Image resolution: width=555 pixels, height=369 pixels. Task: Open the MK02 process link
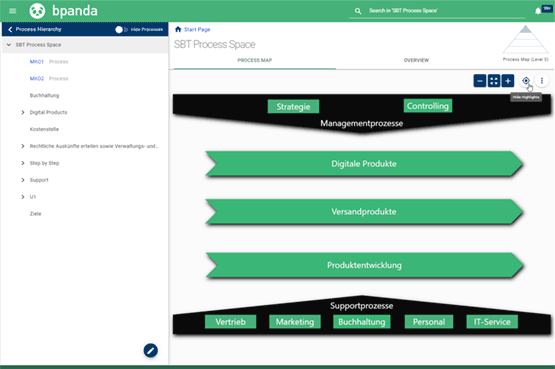[37, 79]
